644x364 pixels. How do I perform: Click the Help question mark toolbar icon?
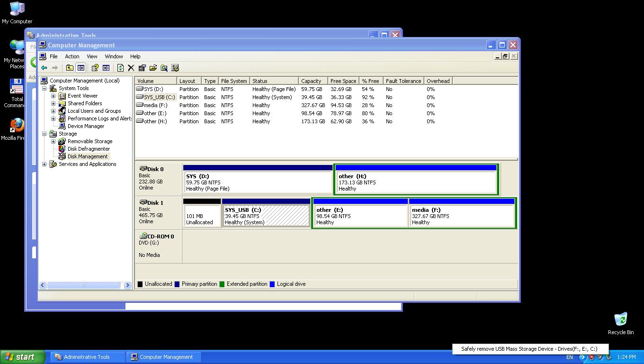[95, 68]
